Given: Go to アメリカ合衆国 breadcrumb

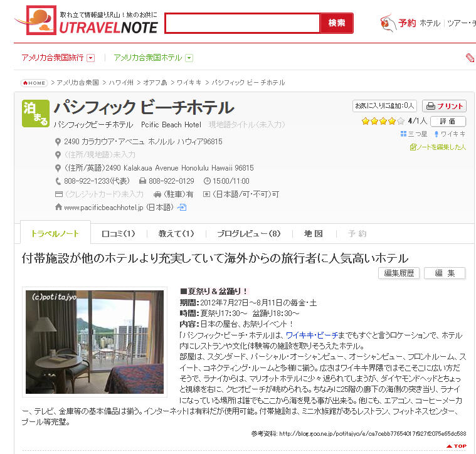Looking at the screenshot, I should click(78, 83).
